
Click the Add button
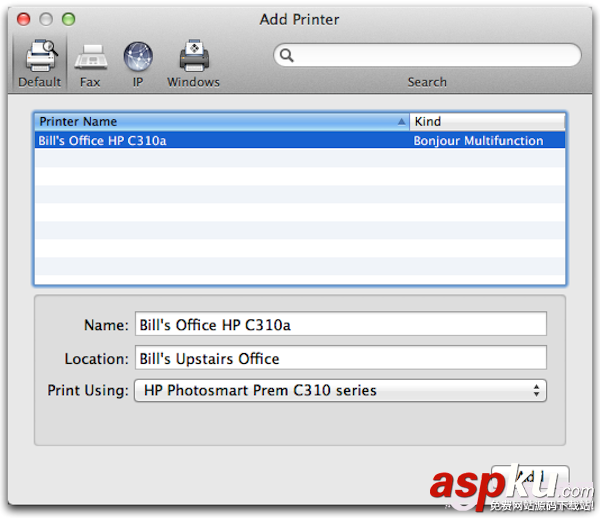click(x=530, y=477)
